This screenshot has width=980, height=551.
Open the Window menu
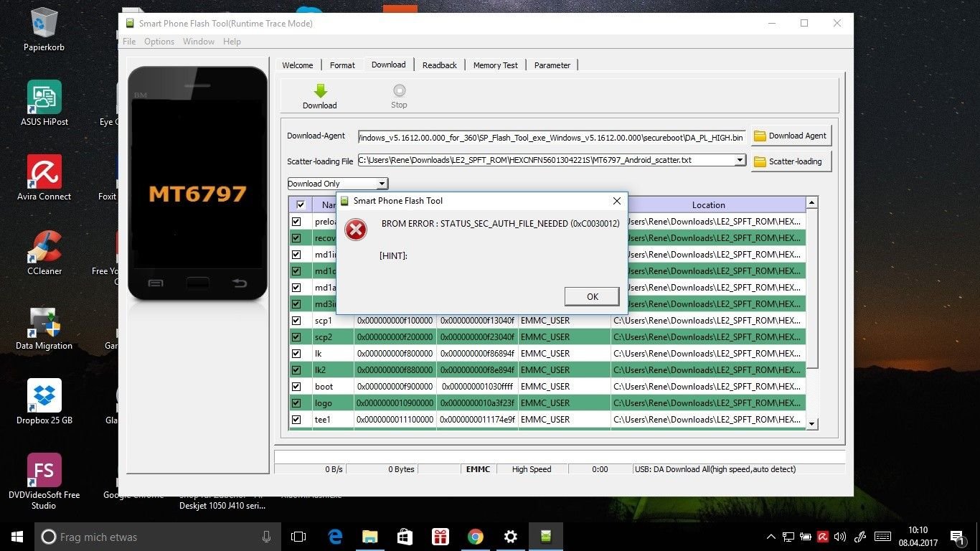199,42
